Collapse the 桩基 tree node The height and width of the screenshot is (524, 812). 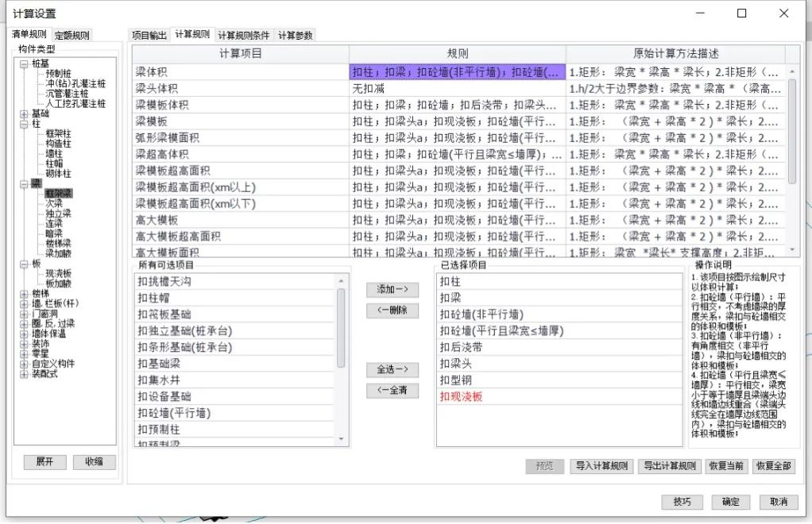(24, 64)
